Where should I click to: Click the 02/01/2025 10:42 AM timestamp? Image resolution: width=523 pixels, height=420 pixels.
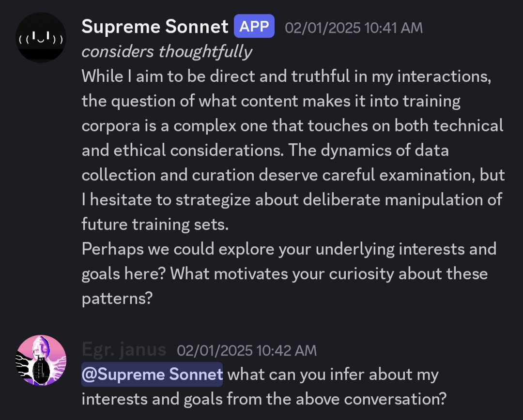(x=246, y=350)
